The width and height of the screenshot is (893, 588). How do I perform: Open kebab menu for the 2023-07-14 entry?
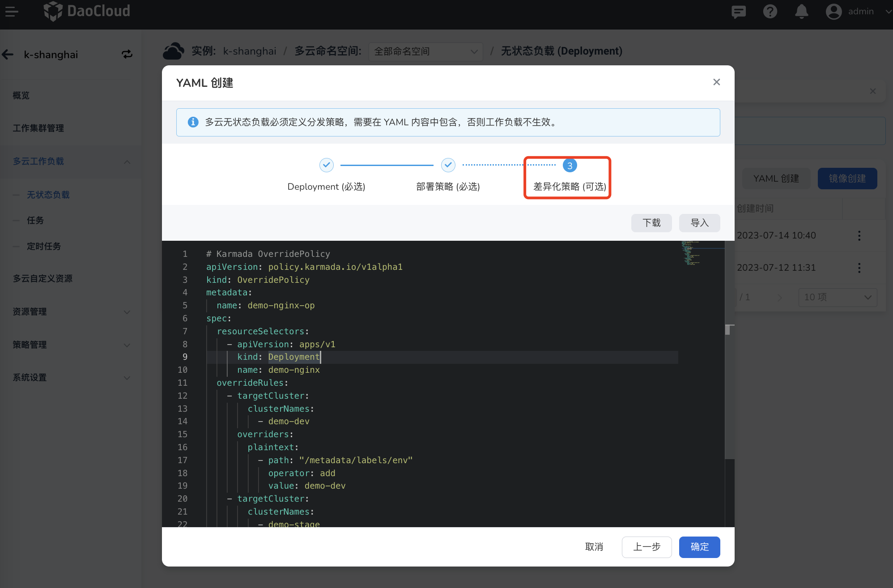859,235
